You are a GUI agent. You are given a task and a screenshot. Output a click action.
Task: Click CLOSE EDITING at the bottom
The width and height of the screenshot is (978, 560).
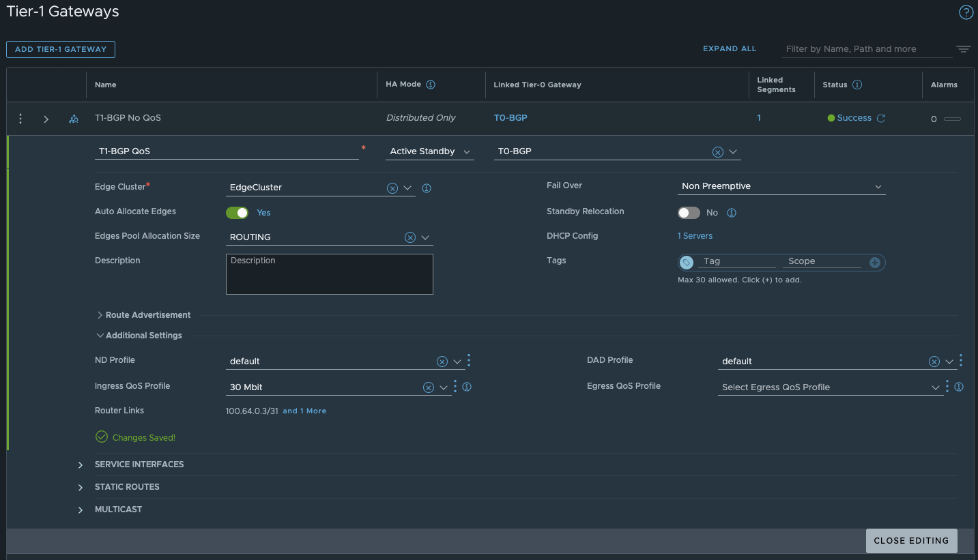[x=911, y=540]
